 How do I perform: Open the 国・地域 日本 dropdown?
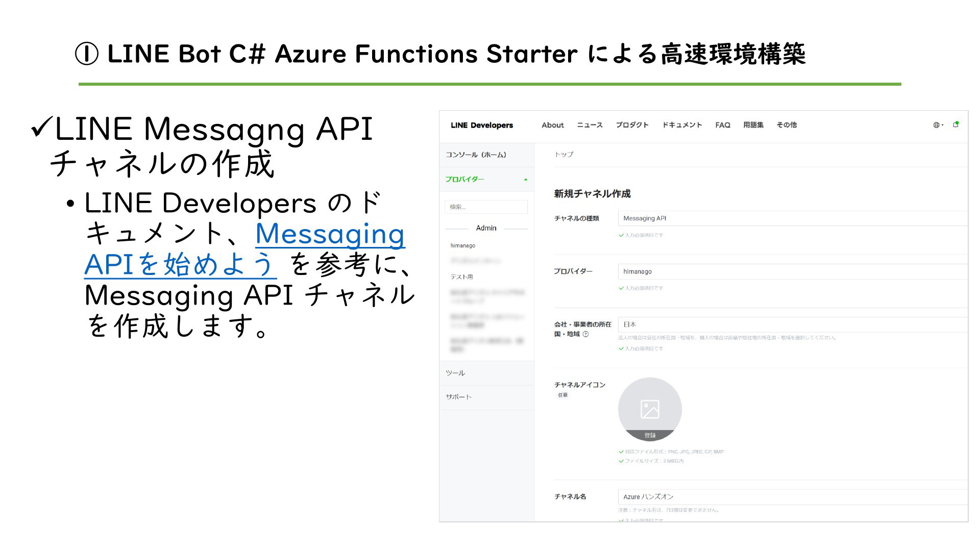coord(793,324)
